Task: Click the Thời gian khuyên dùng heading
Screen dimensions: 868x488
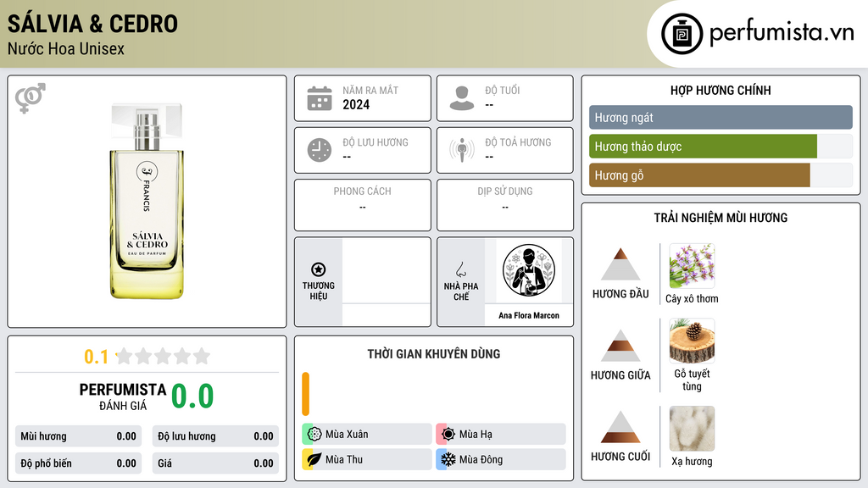Action: pos(433,353)
